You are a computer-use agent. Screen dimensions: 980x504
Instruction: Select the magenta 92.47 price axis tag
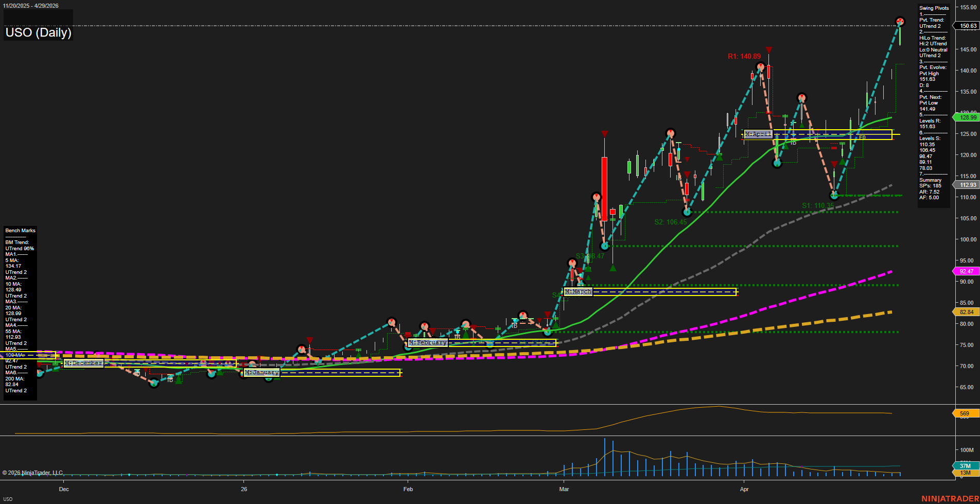click(x=966, y=271)
